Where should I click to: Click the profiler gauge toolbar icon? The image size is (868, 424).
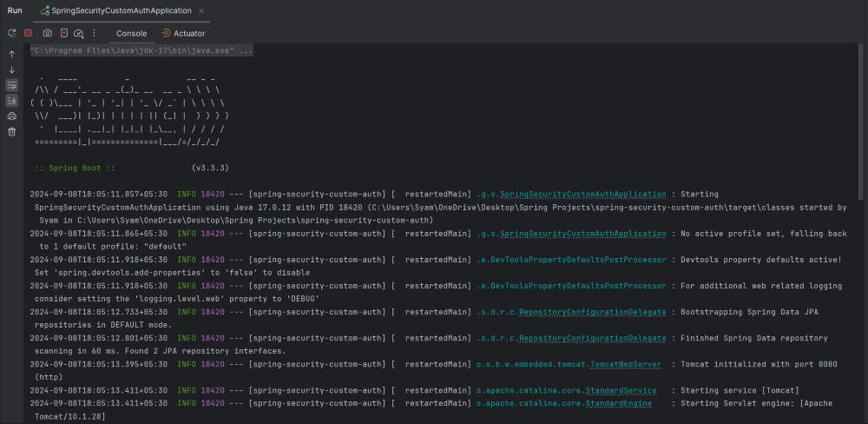click(x=79, y=33)
